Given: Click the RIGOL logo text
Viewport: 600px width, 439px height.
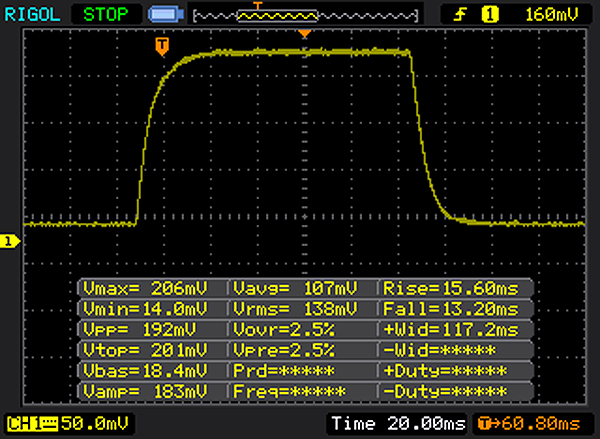Looking at the screenshot, I should pyautogui.click(x=32, y=15).
